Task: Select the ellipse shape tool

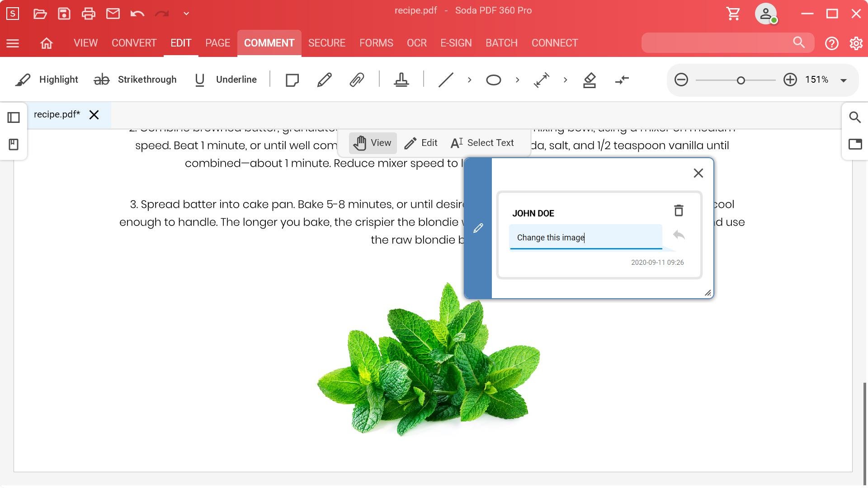Action: point(493,80)
